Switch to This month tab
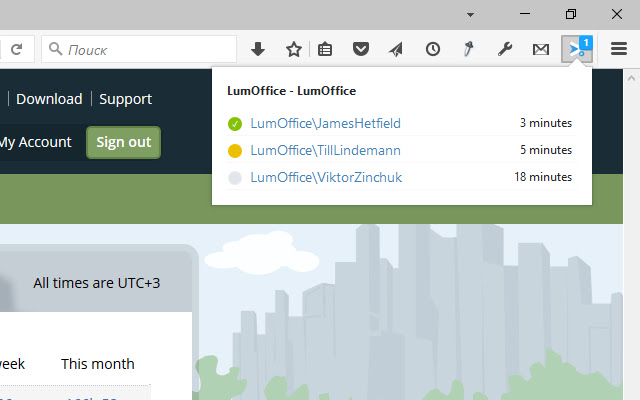The image size is (640, 400). pos(98,364)
